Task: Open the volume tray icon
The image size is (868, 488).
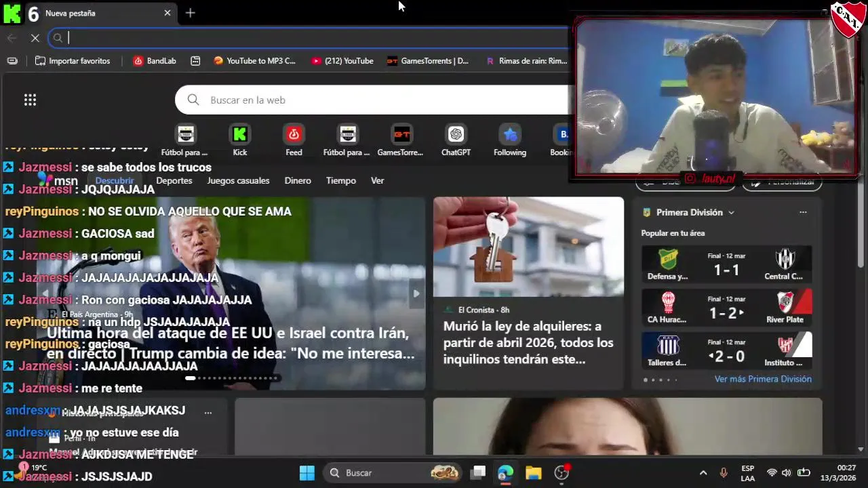Action: pyautogui.click(x=787, y=472)
